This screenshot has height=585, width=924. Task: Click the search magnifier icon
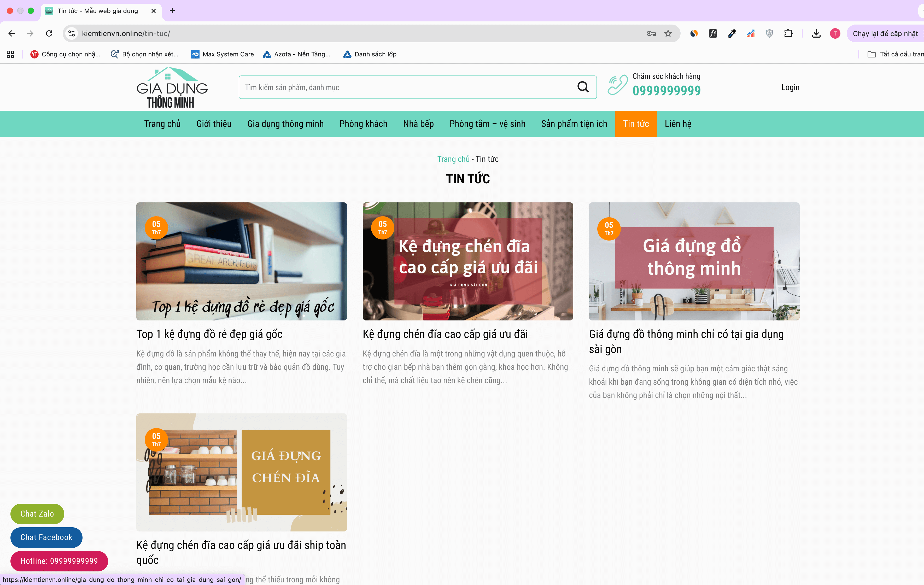coord(583,87)
